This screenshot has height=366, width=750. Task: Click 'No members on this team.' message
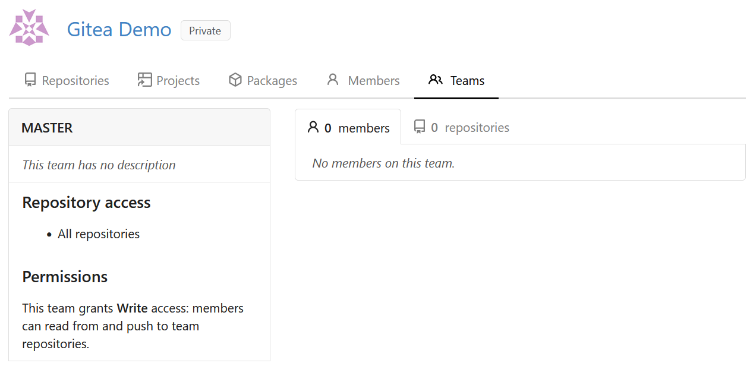point(384,163)
